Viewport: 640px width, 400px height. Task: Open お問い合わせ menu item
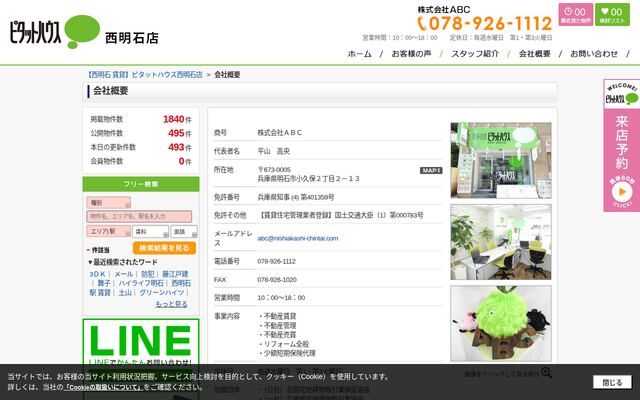(594, 53)
